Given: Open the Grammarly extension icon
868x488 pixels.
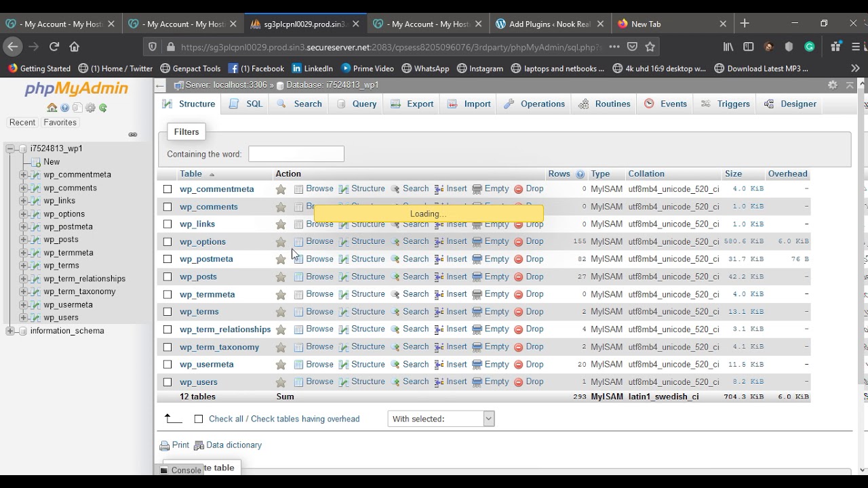Looking at the screenshot, I should point(809,47).
